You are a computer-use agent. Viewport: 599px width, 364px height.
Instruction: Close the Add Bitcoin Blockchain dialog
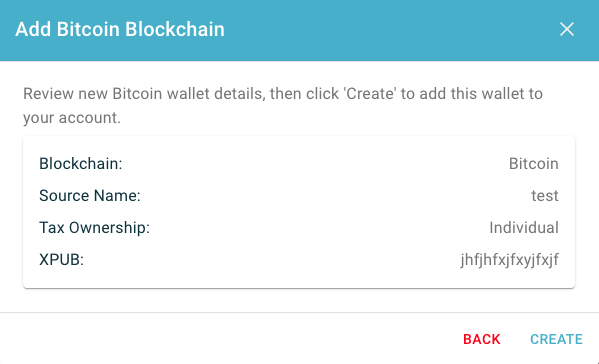[567, 29]
